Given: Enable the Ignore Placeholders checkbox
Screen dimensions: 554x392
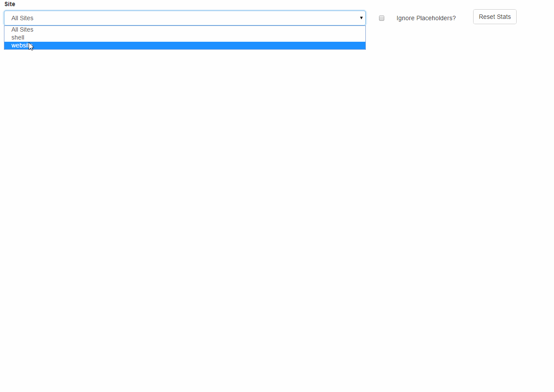Looking at the screenshot, I should tap(382, 18).
